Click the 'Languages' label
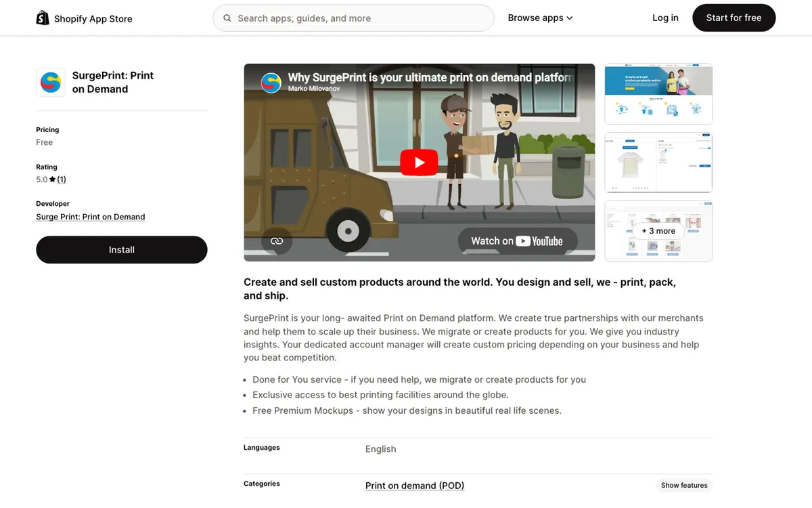Screen dimensions: 812x508 coord(262,448)
